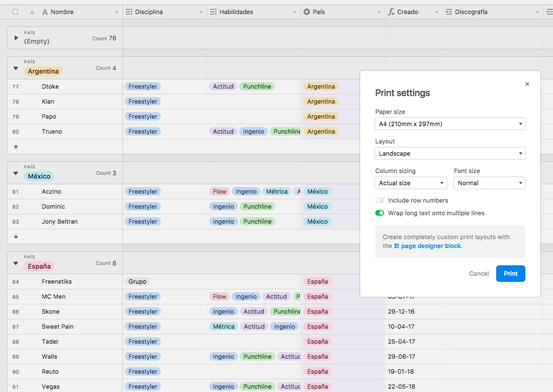Screen dimensions: 553x392
Task: Disable Wrap long text onto multiple lines
Action: pyautogui.click(x=379, y=213)
